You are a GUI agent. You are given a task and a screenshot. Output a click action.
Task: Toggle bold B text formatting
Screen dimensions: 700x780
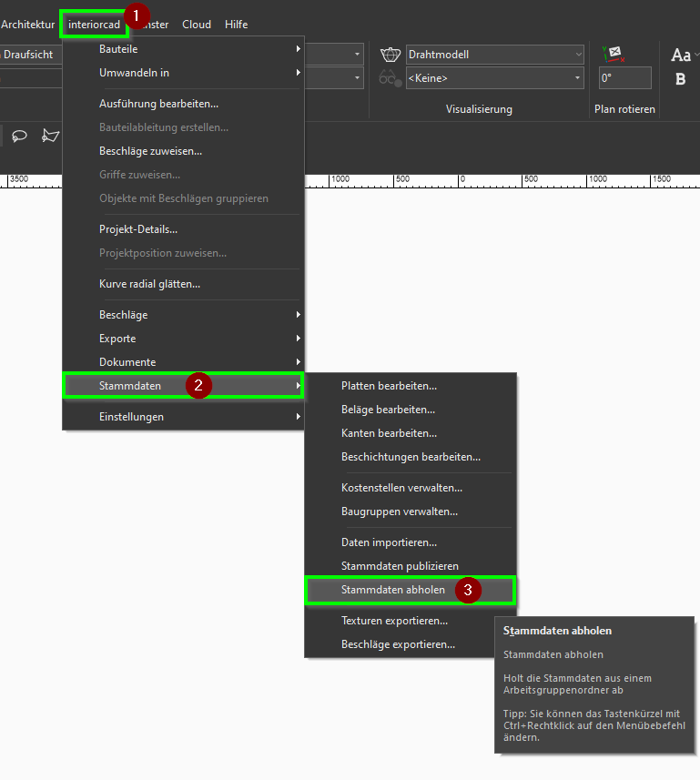coord(680,78)
